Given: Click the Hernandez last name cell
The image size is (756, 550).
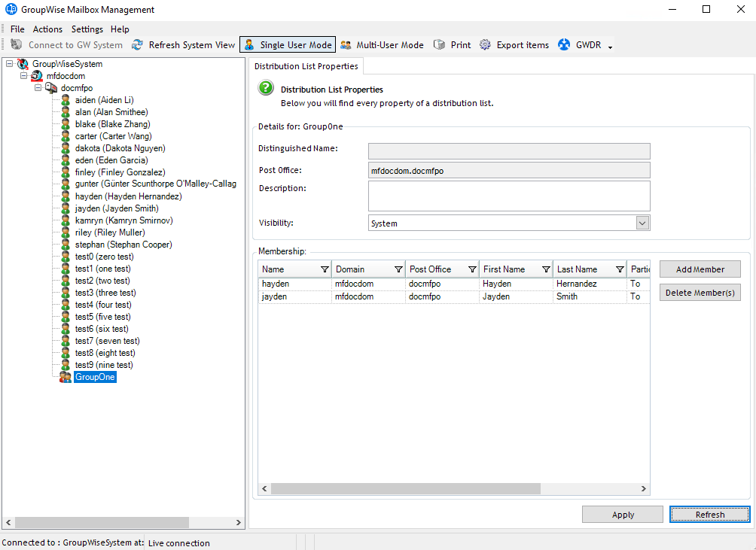Looking at the screenshot, I should click(577, 284).
